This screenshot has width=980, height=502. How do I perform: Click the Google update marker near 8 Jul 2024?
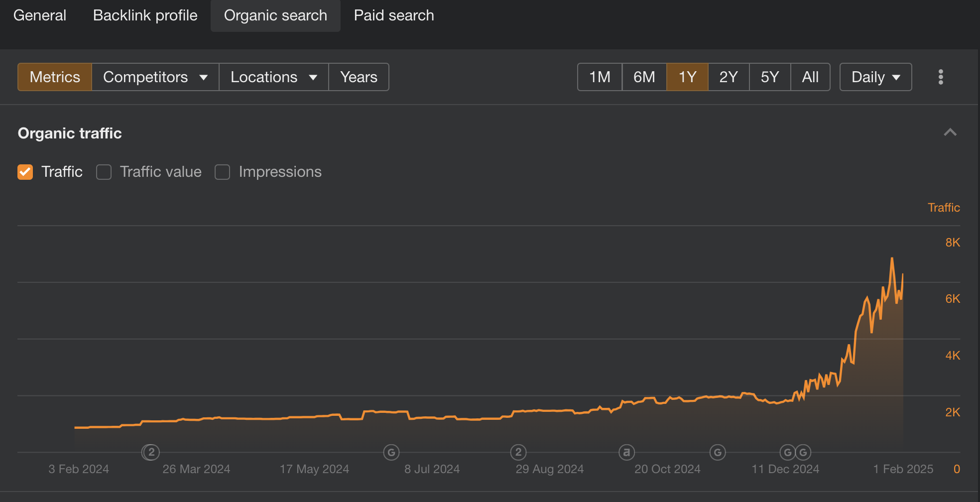click(x=391, y=452)
